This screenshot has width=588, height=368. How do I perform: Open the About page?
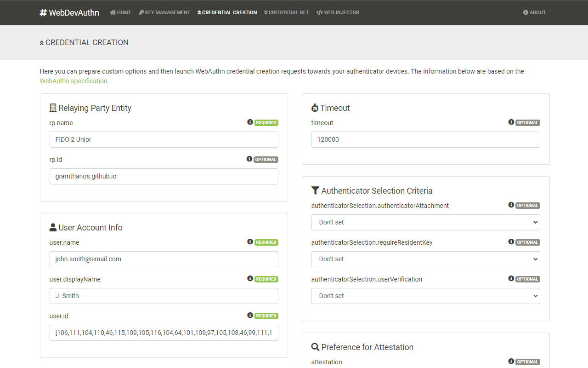[535, 12]
